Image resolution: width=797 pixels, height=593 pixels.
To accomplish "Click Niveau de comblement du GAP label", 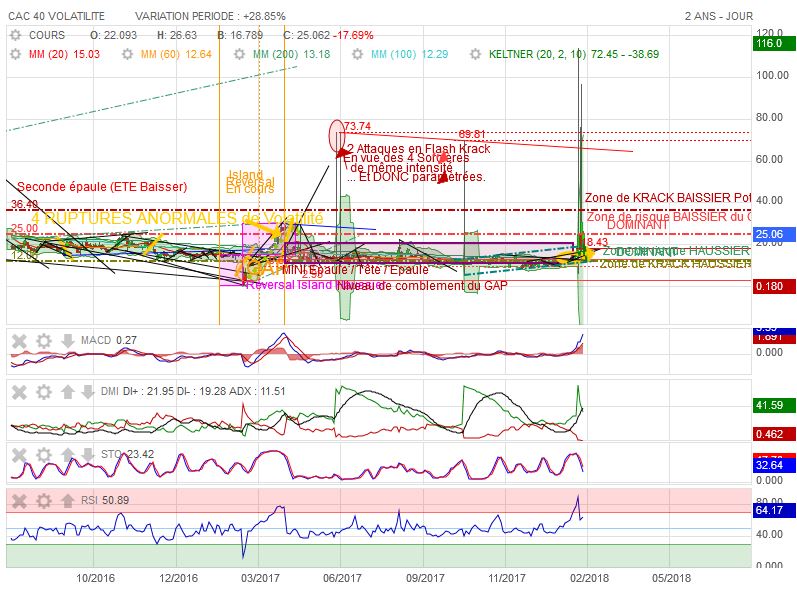I will click(424, 286).
